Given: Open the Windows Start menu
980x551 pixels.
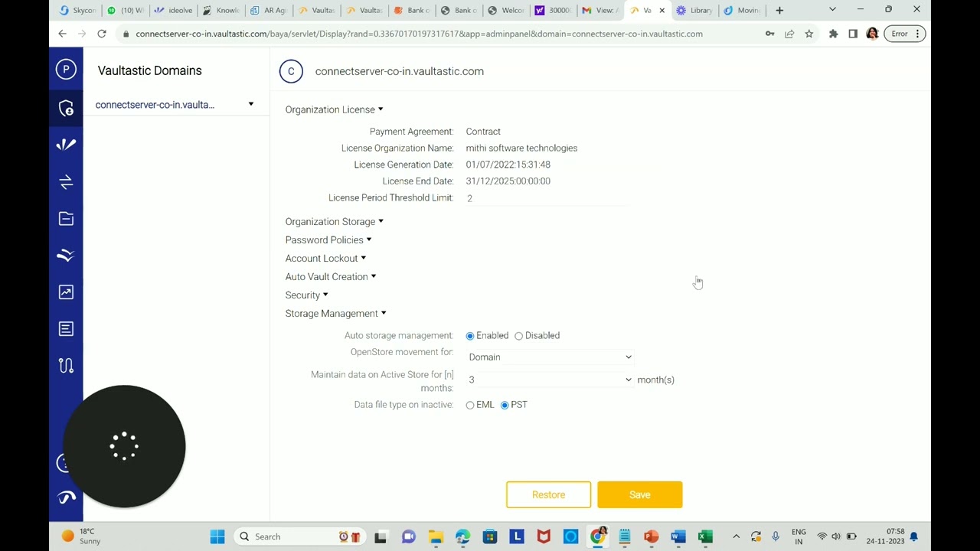Looking at the screenshot, I should 217,536.
